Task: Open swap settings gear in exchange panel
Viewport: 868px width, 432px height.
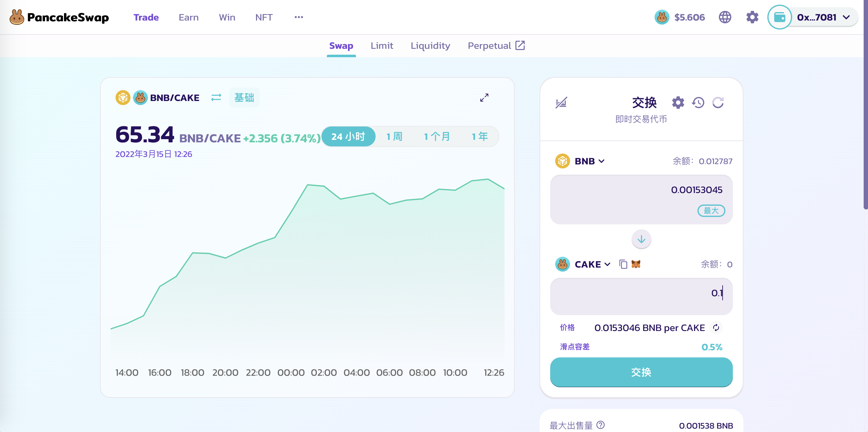Action: click(x=678, y=103)
